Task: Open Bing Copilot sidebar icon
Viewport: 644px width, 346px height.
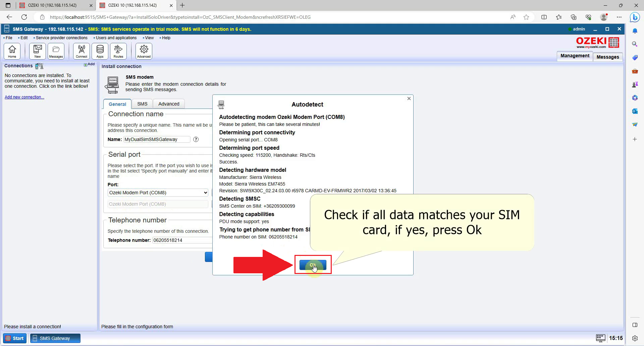Action: [x=635, y=17]
